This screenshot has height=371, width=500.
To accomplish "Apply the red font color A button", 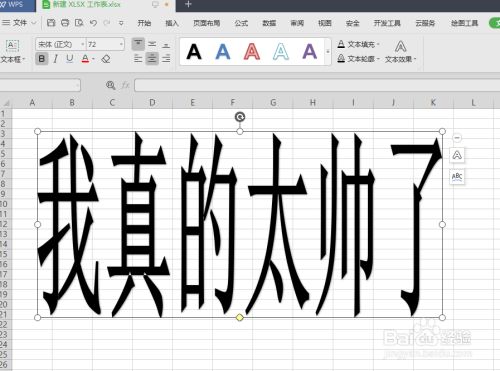I will coord(85,59).
